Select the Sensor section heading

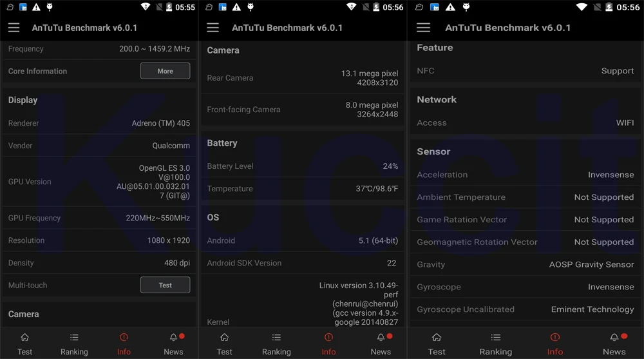(x=433, y=151)
